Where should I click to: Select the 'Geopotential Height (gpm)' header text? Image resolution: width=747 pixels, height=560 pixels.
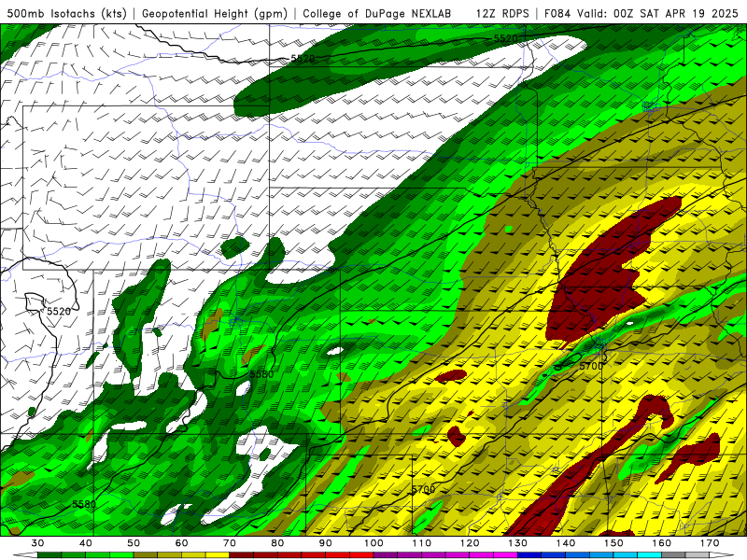coord(215,14)
